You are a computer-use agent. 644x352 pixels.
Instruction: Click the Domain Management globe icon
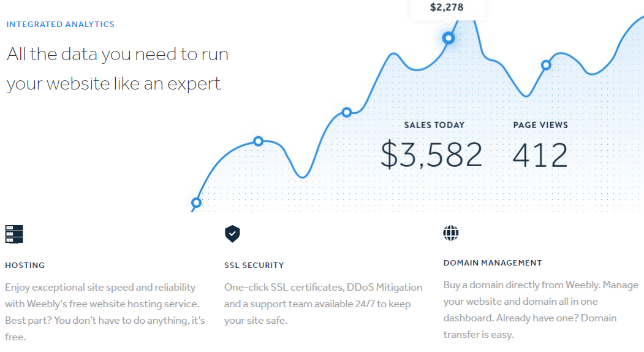click(451, 232)
